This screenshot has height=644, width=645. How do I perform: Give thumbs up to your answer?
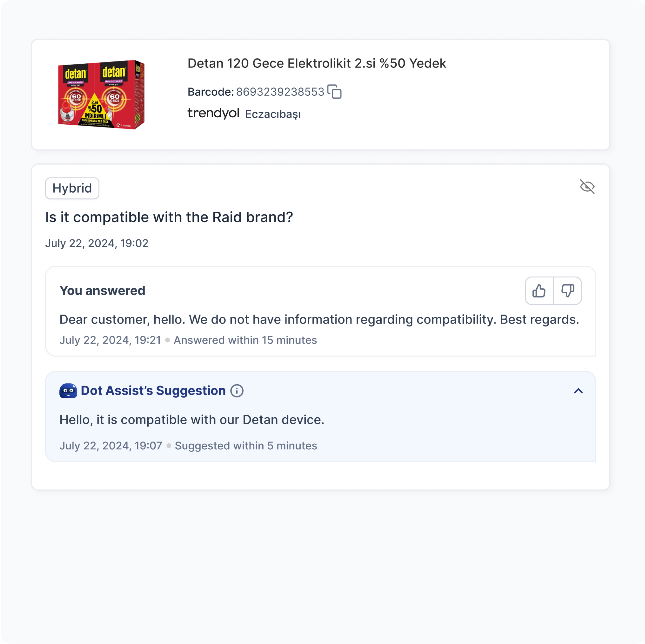coord(539,291)
